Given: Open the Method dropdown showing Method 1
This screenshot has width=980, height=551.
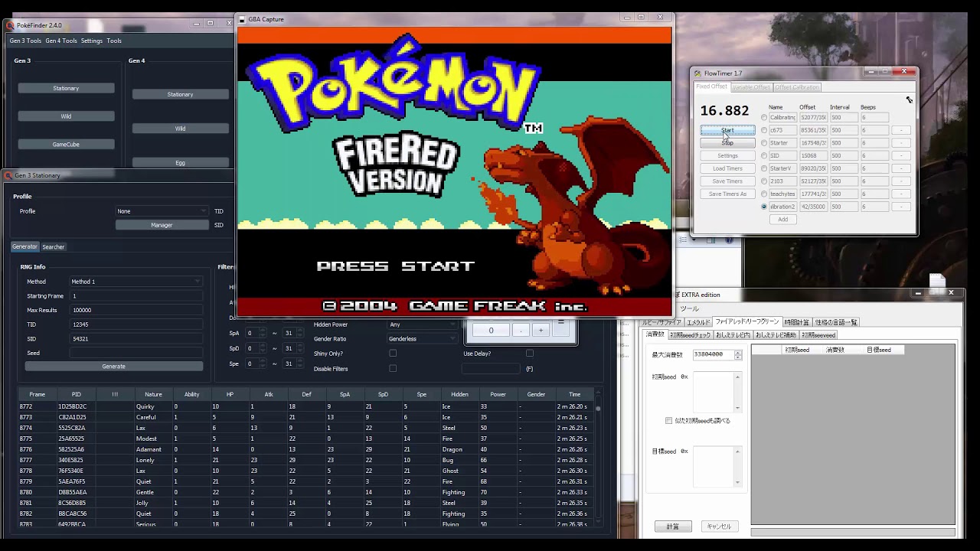Looking at the screenshot, I should pyautogui.click(x=136, y=282).
